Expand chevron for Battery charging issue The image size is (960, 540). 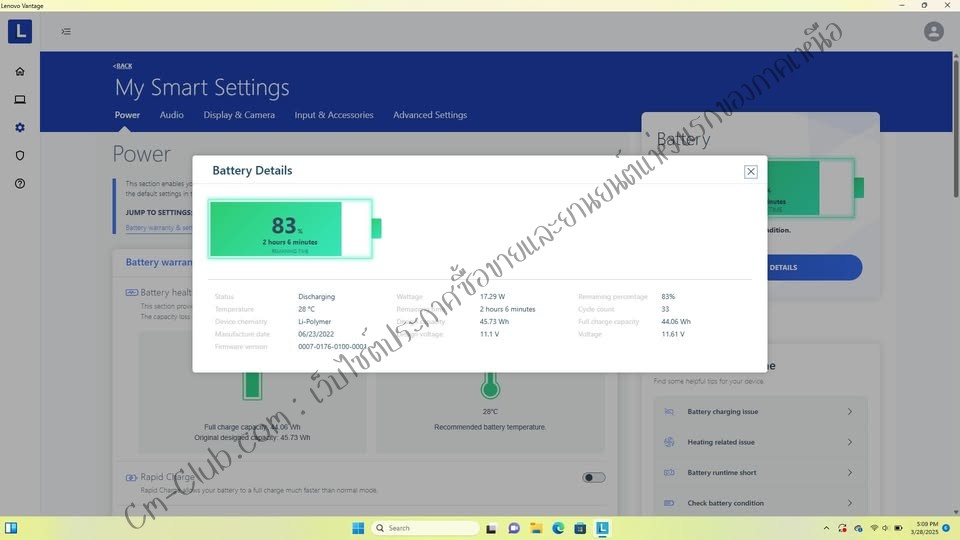pos(850,411)
